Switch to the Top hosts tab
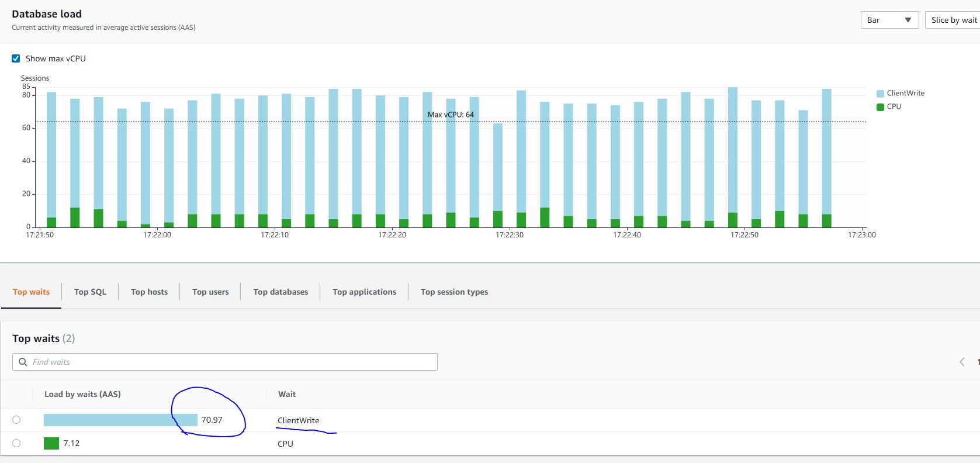 149,292
